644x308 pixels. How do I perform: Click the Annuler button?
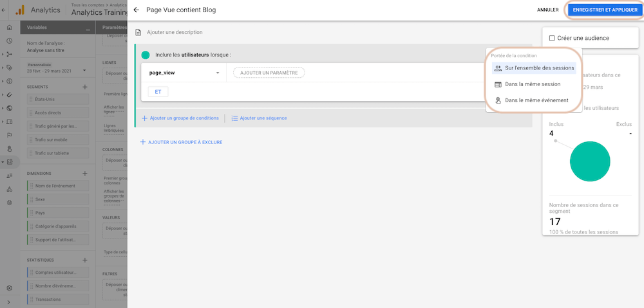coord(547,10)
